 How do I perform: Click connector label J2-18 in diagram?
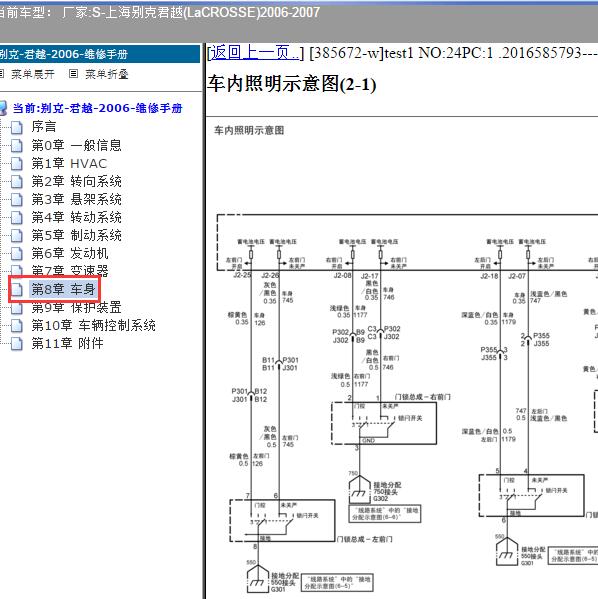pyautogui.click(x=489, y=276)
